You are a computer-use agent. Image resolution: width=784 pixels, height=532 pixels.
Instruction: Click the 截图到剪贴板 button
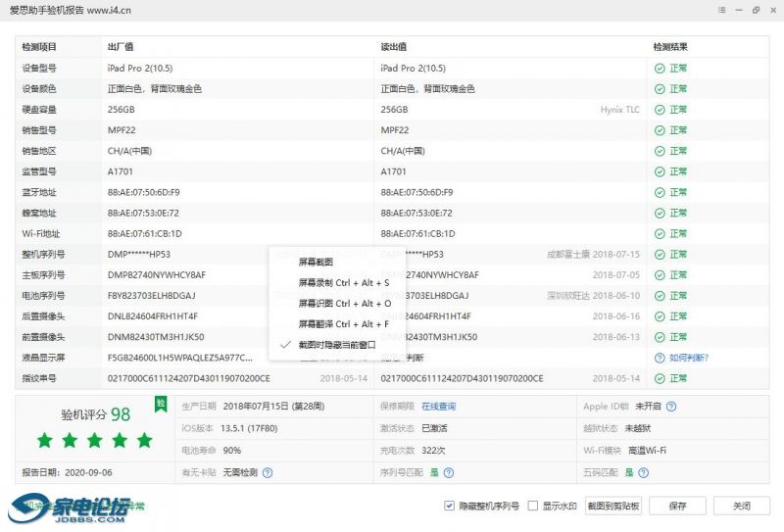click(x=613, y=506)
